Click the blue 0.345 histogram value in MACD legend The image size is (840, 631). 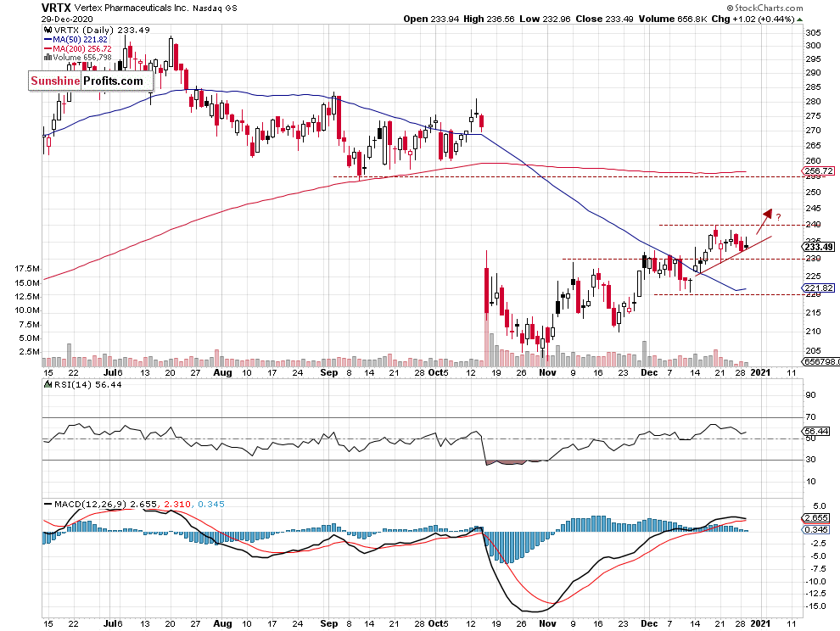pos(211,504)
